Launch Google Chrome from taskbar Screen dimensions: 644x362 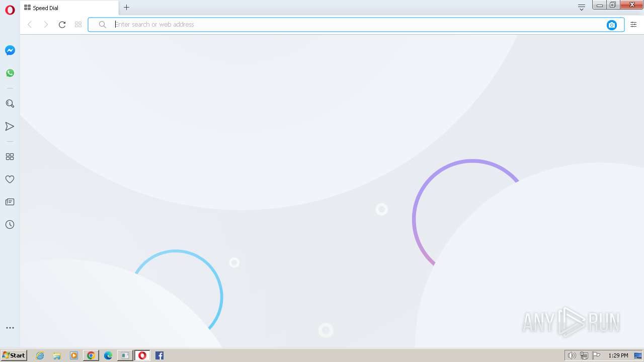[91, 355]
